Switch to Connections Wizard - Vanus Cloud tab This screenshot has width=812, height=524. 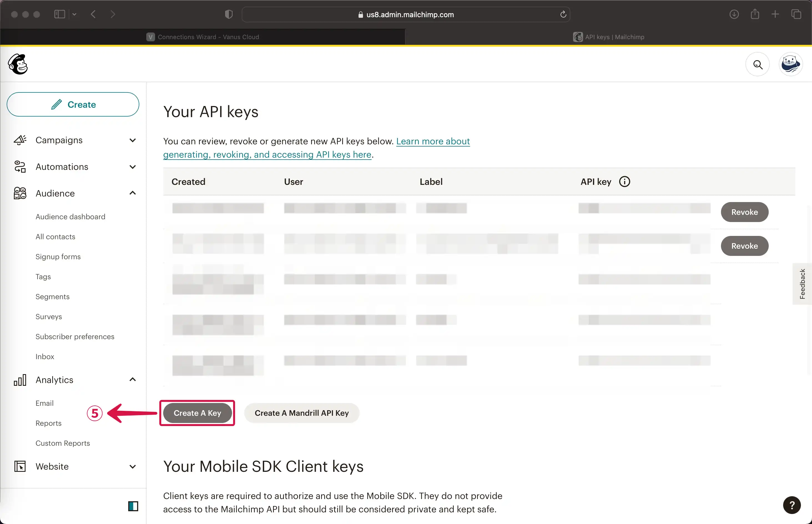click(203, 37)
